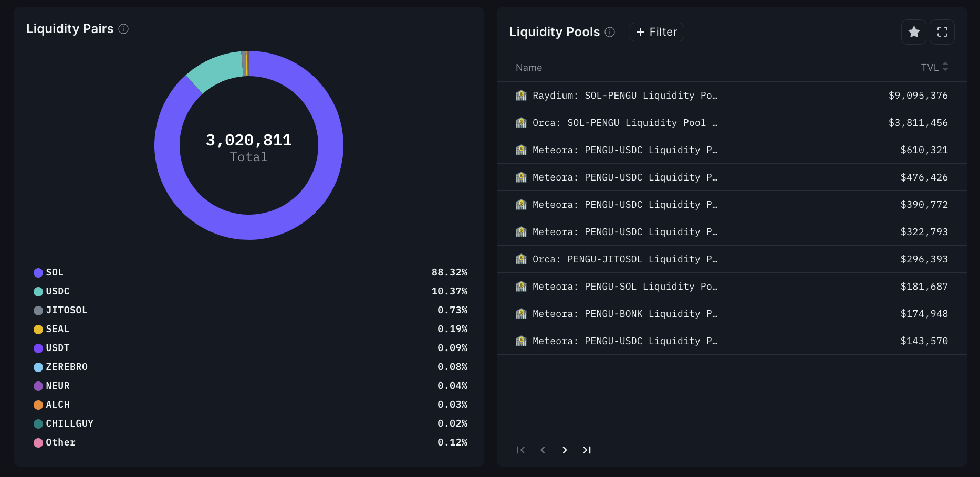Open Raydium: SOL-PENGU Liquidity Pool row
Screen dimensions: 980x477
[x=732, y=96]
